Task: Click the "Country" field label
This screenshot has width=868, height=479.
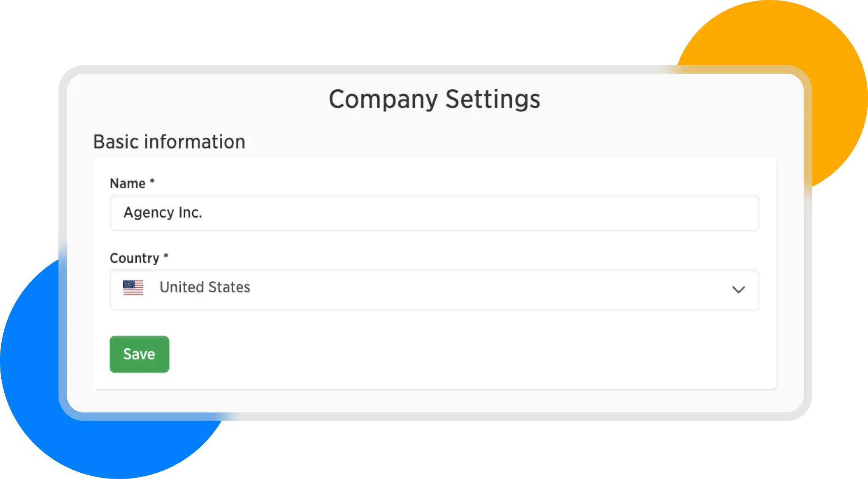Action: pyautogui.click(x=134, y=258)
